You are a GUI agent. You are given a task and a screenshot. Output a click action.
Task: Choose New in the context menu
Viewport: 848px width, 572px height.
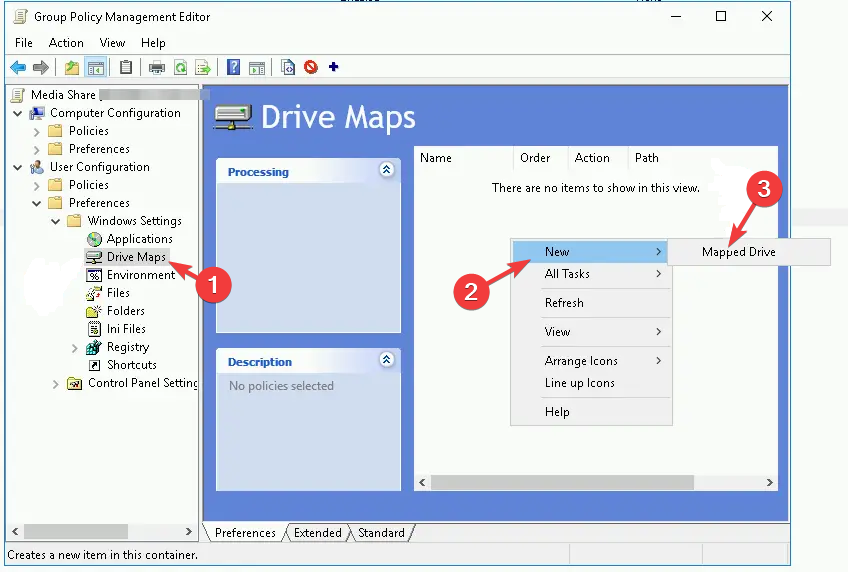(x=589, y=252)
